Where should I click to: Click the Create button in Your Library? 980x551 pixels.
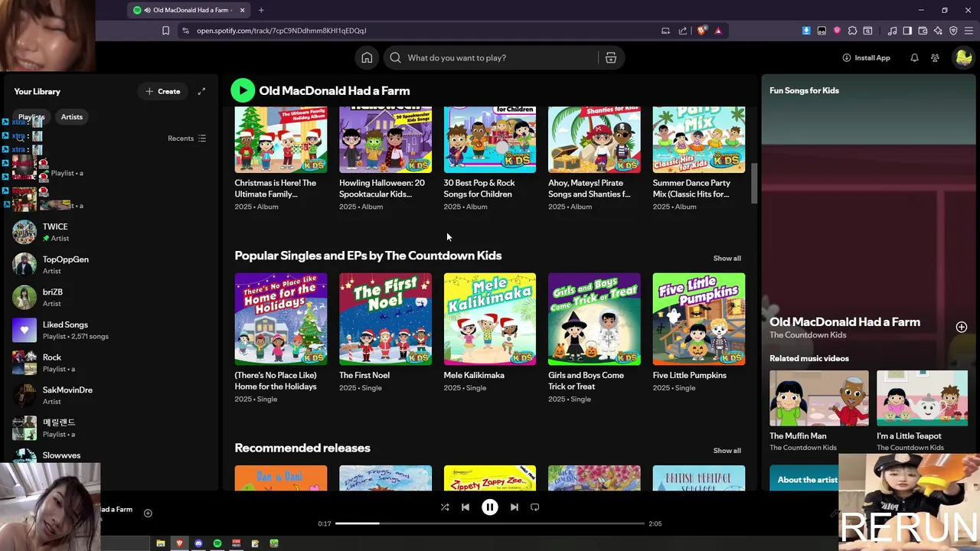[163, 91]
